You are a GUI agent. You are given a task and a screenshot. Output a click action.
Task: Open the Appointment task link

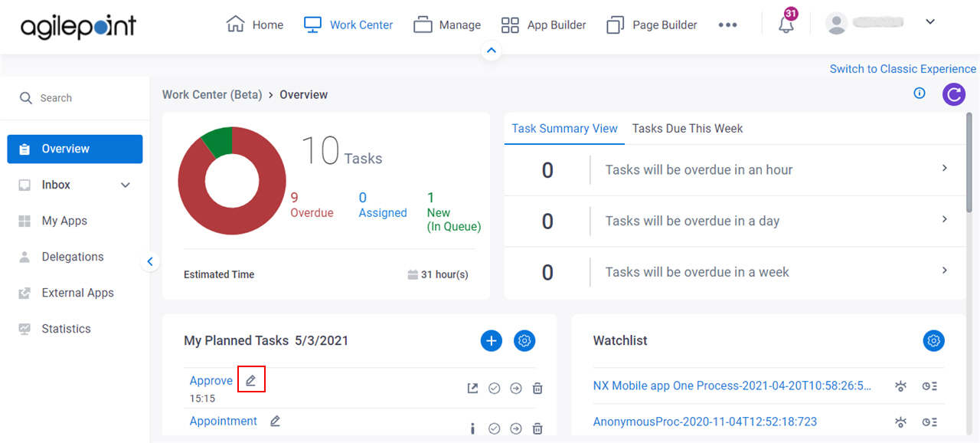coord(224,421)
